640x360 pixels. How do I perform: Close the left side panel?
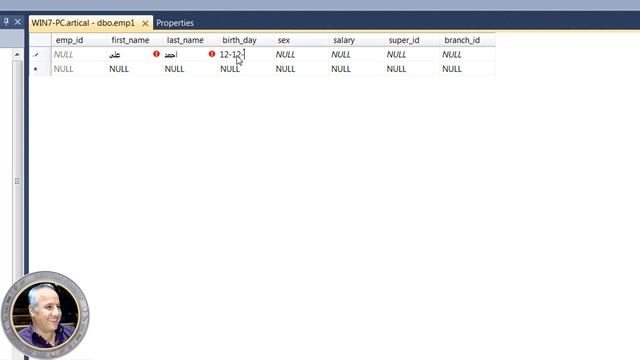[18, 22]
